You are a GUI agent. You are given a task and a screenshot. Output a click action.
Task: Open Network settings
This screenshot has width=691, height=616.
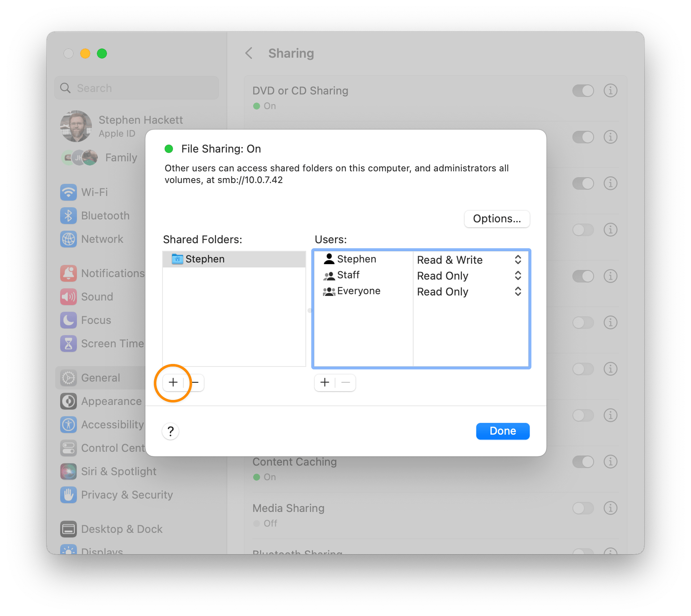pos(69,239)
